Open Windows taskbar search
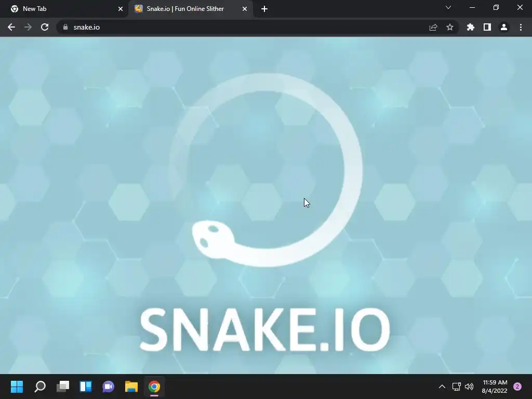This screenshot has height=399, width=532. click(39, 387)
